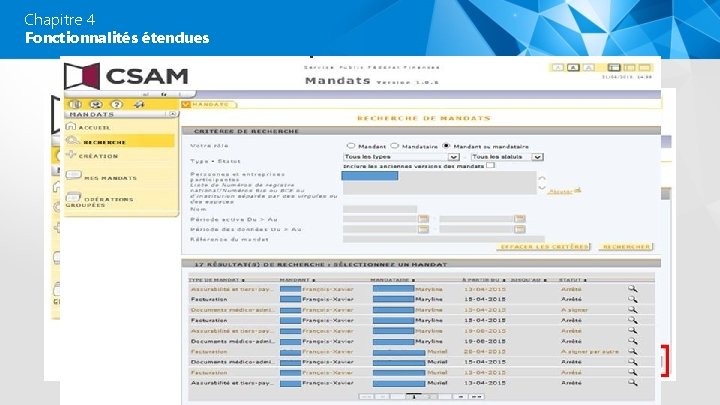Click the Rechercher button
720x405 pixels.
coord(626,247)
